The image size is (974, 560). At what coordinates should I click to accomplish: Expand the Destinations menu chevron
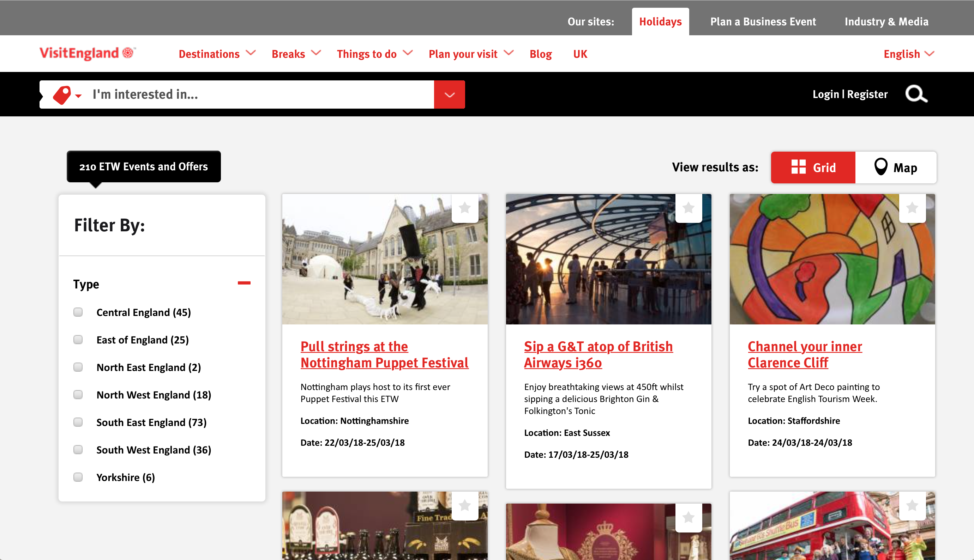(251, 53)
